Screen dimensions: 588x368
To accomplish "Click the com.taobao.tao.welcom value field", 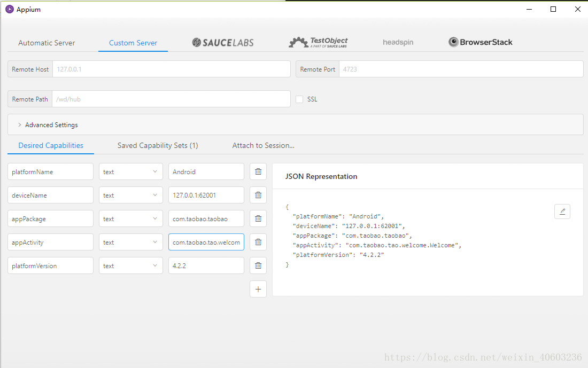I will coord(206,242).
